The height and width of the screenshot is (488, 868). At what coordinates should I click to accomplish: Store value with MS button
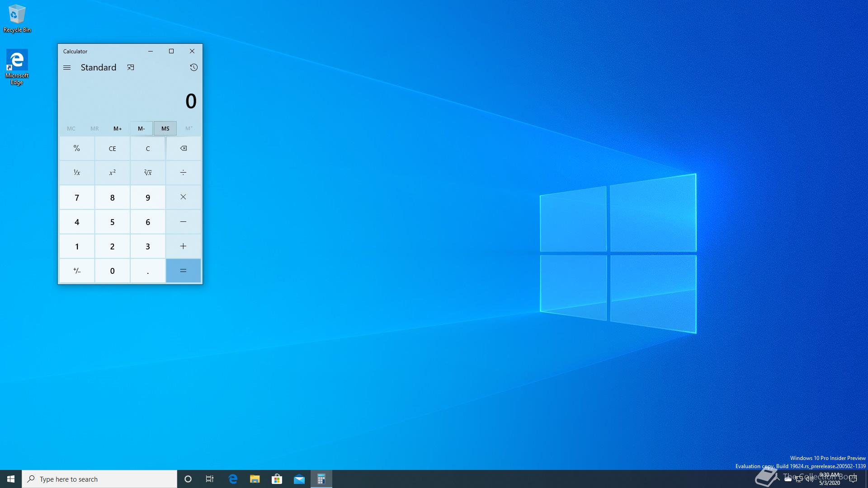165,128
